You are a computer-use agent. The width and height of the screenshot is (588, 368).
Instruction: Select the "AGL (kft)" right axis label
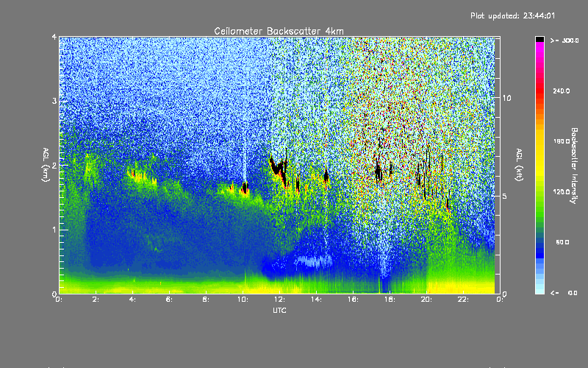(519, 165)
